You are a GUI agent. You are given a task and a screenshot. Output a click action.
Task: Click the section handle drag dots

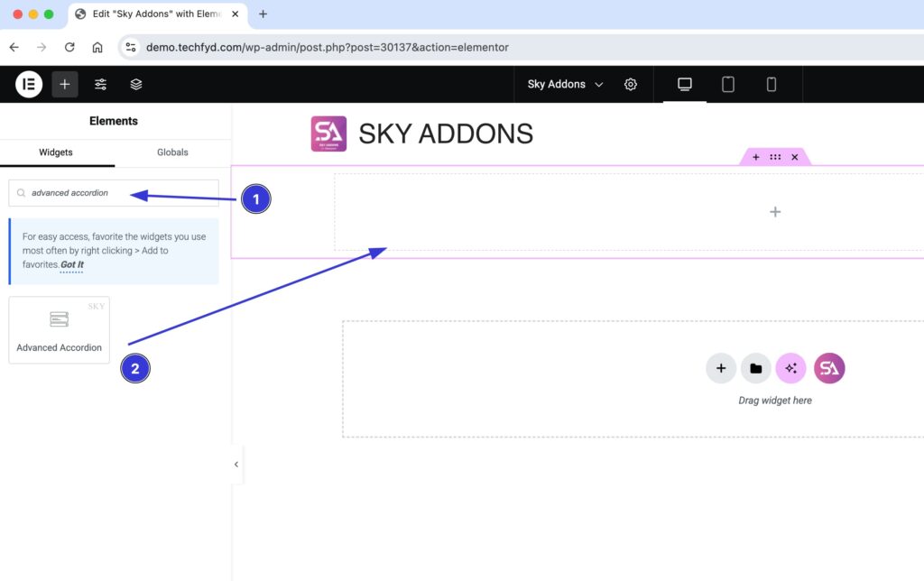775,157
